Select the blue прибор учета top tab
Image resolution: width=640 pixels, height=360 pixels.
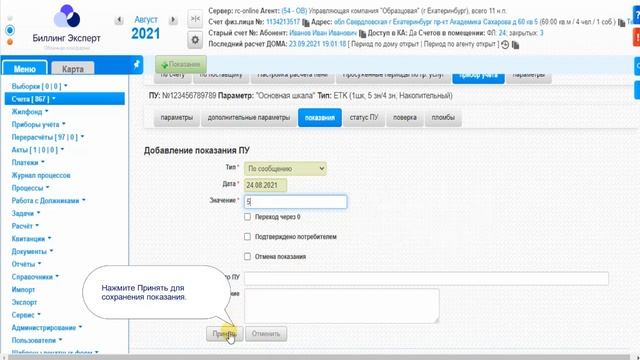tap(478, 77)
